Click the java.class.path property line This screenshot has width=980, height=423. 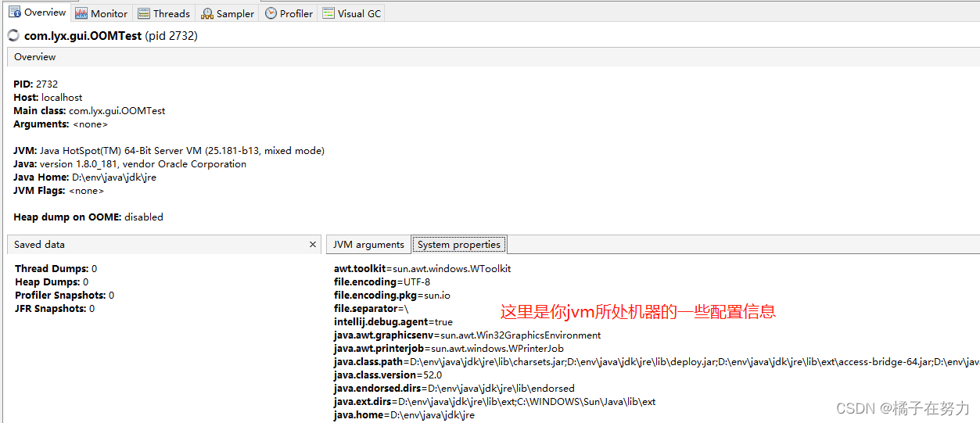657,362
